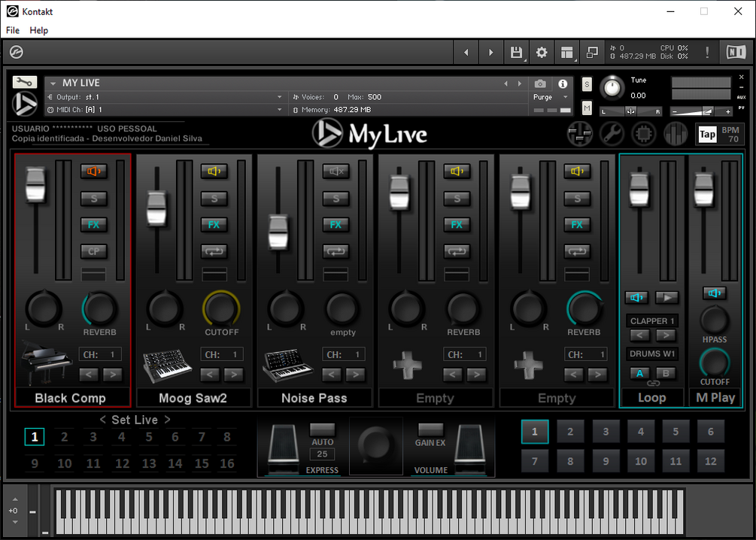The width and height of the screenshot is (756, 540).
Task: Click the grand piano image on Black Comp
Action: pyautogui.click(x=47, y=363)
